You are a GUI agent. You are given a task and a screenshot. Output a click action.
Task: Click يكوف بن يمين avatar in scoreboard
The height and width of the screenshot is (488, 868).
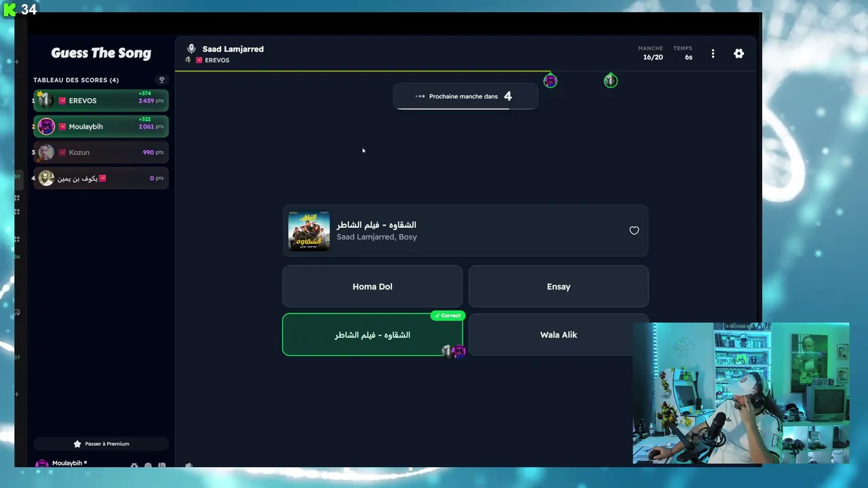pyautogui.click(x=46, y=178)
